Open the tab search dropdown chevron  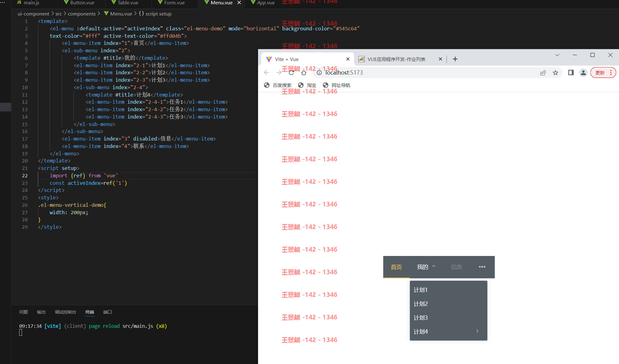557,55
